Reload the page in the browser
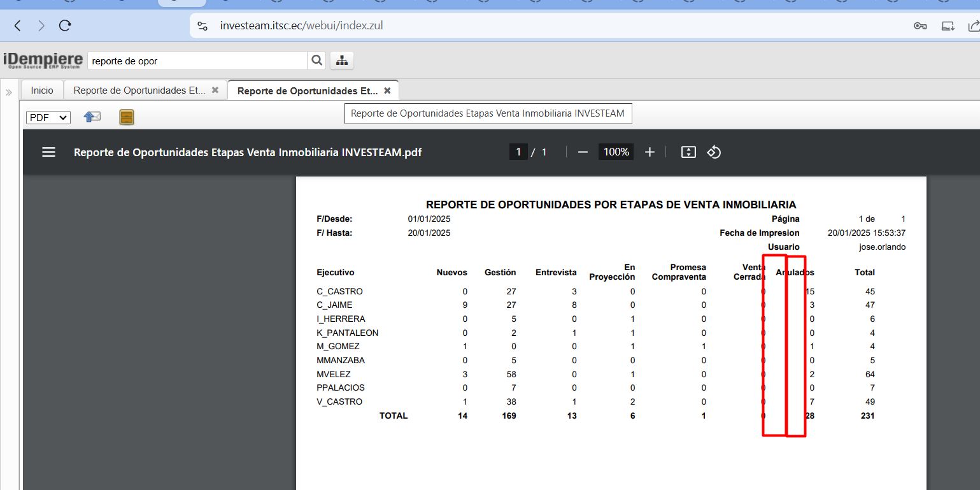 click(65, 25)
